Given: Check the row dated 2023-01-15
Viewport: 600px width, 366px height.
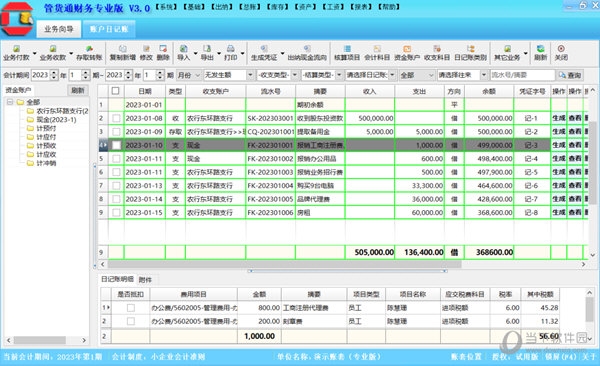Looking at the screenshot, I should (x=116, y=212).
